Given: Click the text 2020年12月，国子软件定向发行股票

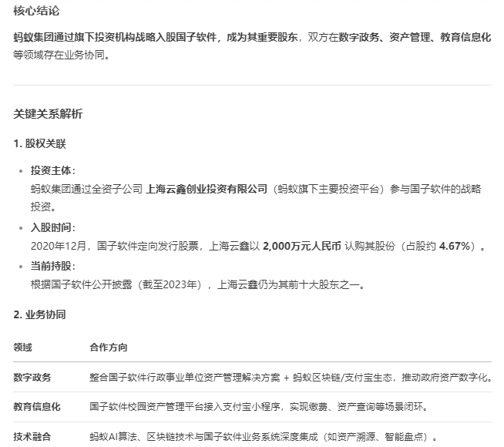Looking at the screenshot, I should point(114,246).
